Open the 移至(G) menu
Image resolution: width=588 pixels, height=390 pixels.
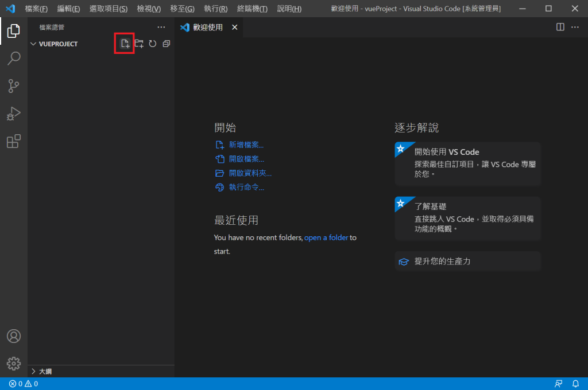coord(182,9)
